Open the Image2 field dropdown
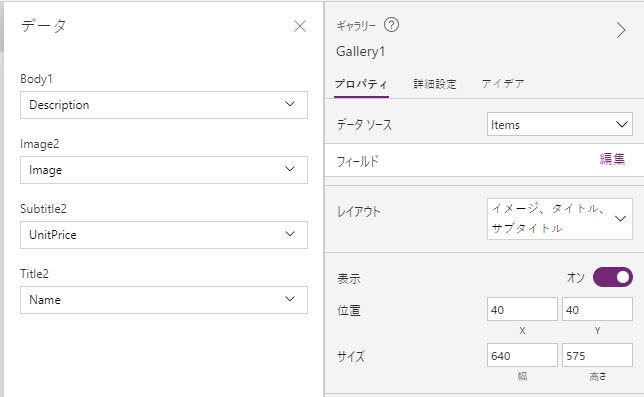This screenshot has height=397, width=644. (164, 170)
